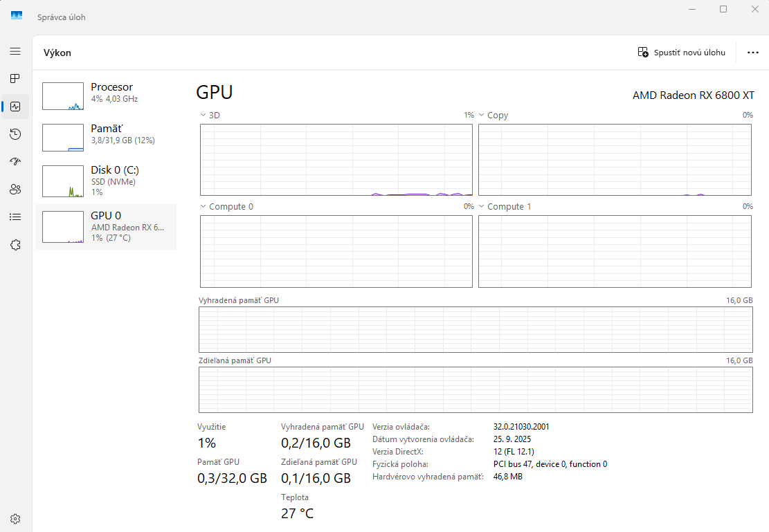
Task: Expand the navigation sidebar with the hamburger menu
Action: (x=15, y=51)
